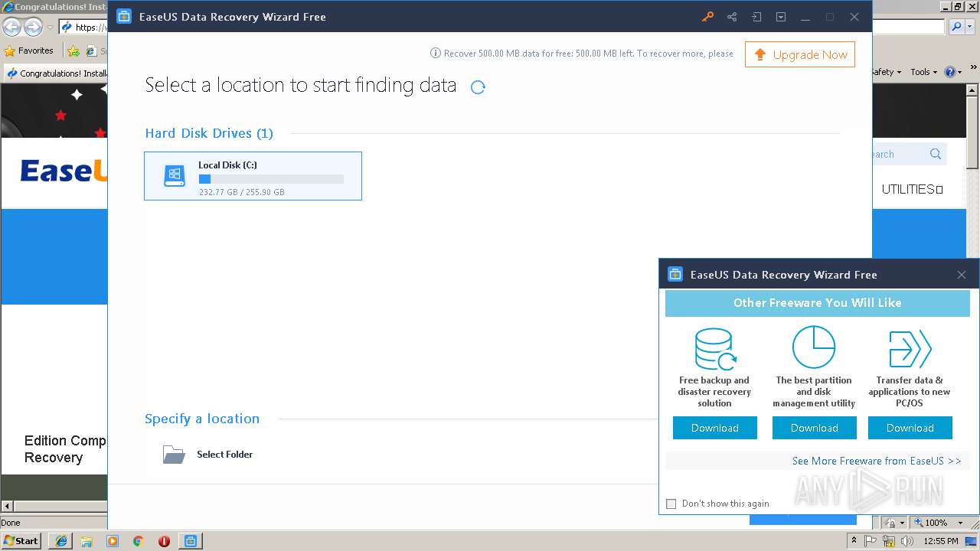Click the volume speaker tray icon
This screenshot has width=980, height=551.
coord(907,541)
